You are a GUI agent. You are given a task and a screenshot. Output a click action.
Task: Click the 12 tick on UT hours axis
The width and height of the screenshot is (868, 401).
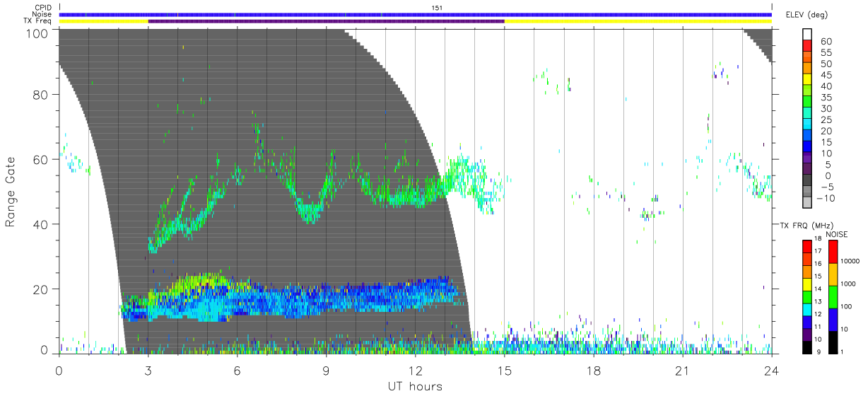coord(416,370)
